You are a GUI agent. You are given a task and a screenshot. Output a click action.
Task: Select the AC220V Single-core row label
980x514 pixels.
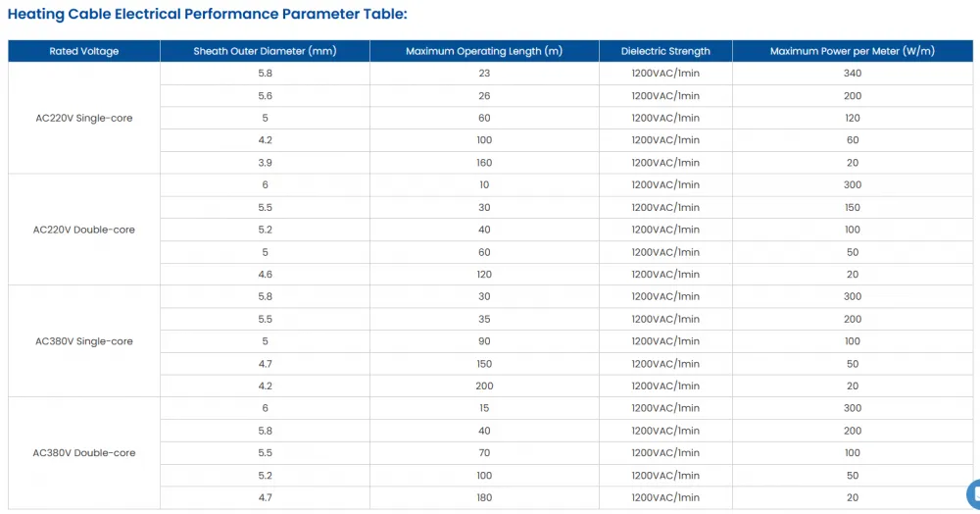tap(83, 118)
